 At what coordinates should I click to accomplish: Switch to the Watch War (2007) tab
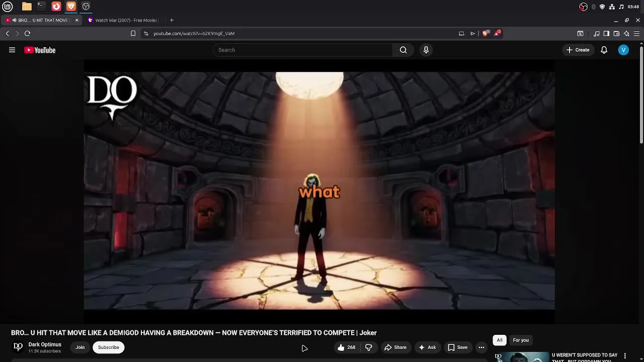123,20
